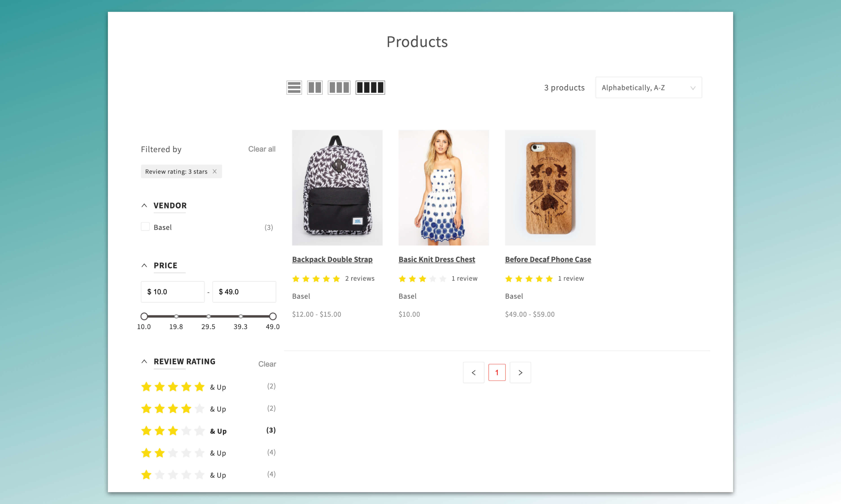Image resolution: width=841 pixels, height=504 pixels.
Task: Select the three-column grid view icon
Action: [x=339, y=88]
